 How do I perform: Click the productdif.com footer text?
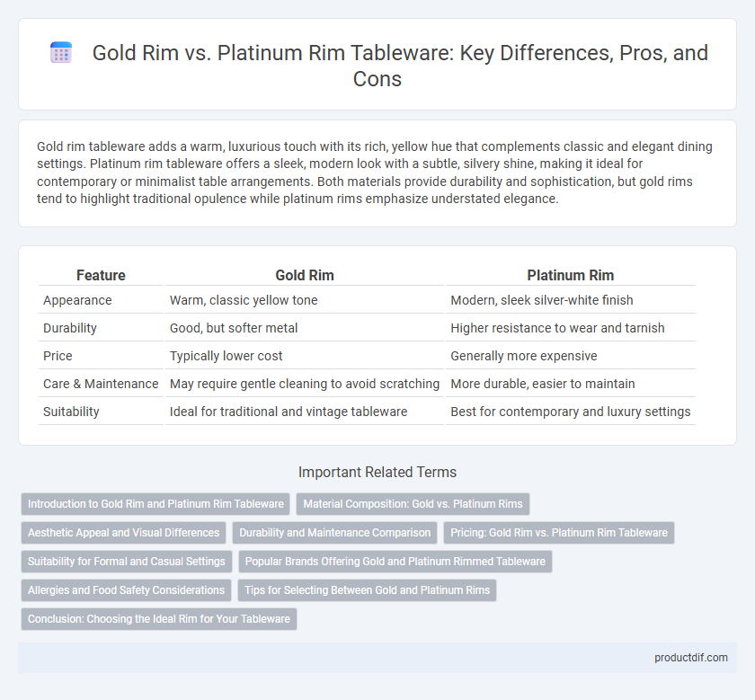click(690, 658)
